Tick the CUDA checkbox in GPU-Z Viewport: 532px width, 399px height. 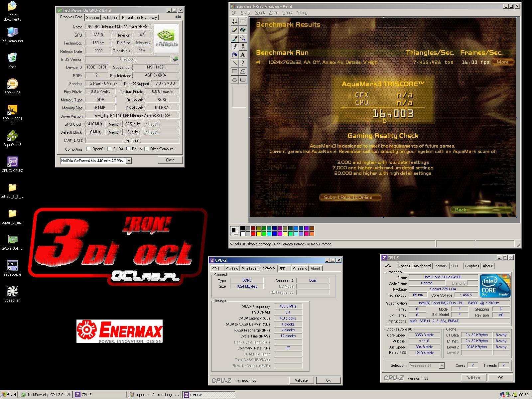[109, 149]
